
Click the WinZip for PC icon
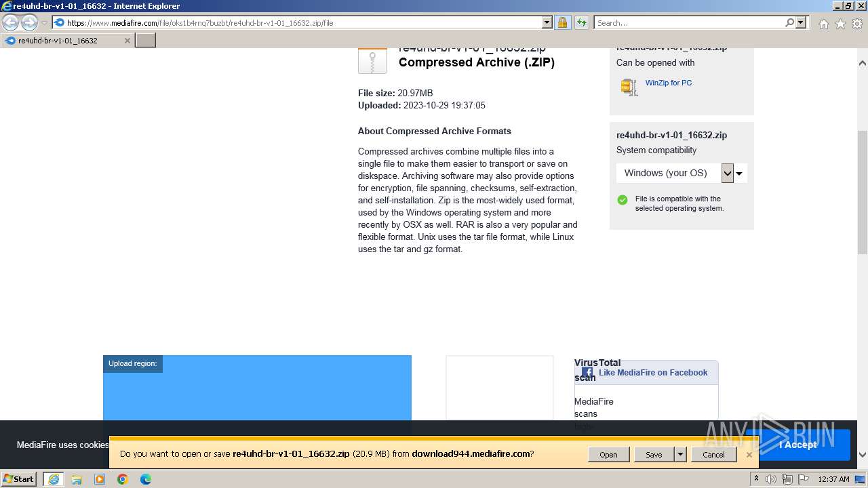pos(629,87)
